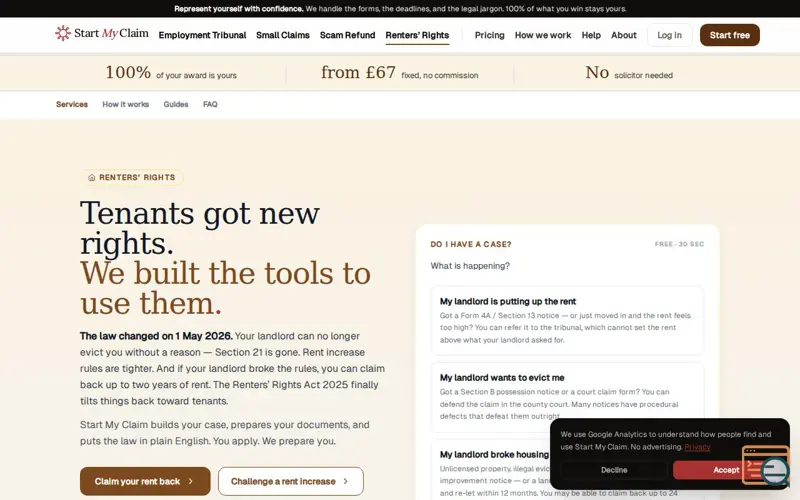The image size is (800, 500).
Task: Open the Privacy link in cookie banner
Action: [x=697, y=447]
